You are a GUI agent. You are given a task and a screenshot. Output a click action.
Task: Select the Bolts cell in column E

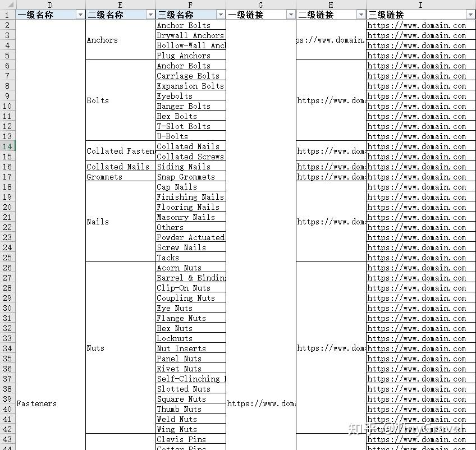point(95,101)
